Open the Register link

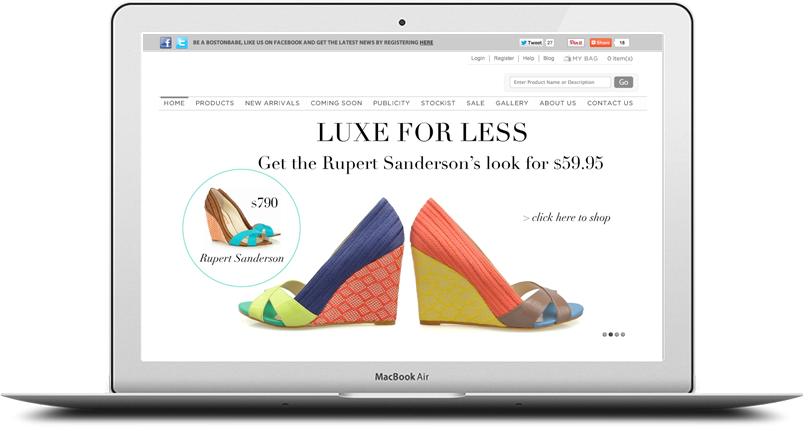coord(504,58)
